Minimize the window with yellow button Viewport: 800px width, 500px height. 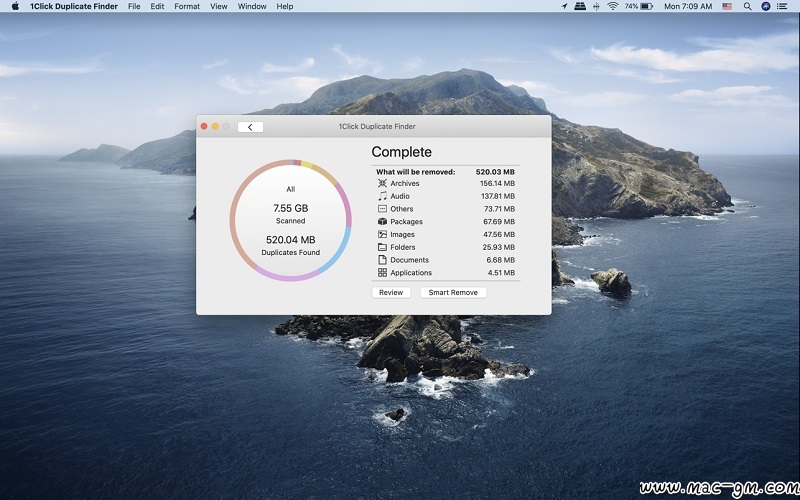pos(215,127)
